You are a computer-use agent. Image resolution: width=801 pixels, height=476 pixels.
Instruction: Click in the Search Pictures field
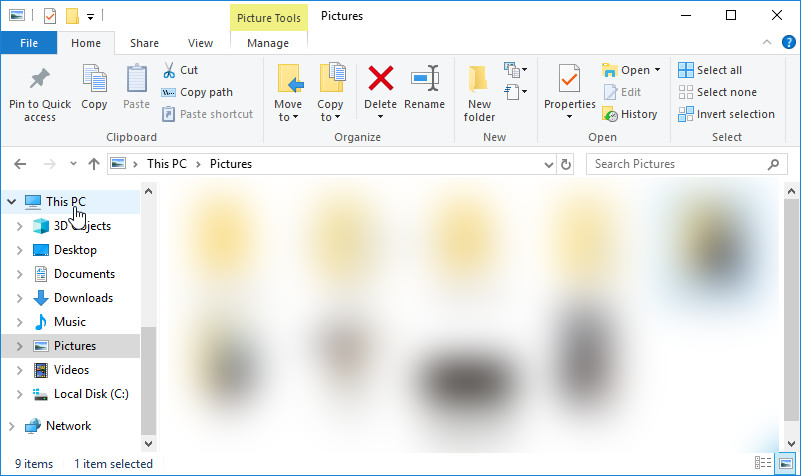[x=678, y=164]
